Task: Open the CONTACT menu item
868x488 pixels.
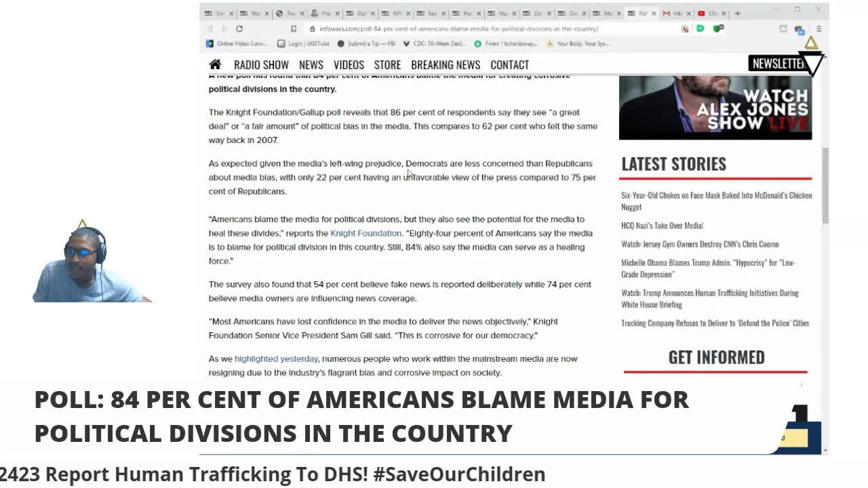Action: tap(509, 64)
